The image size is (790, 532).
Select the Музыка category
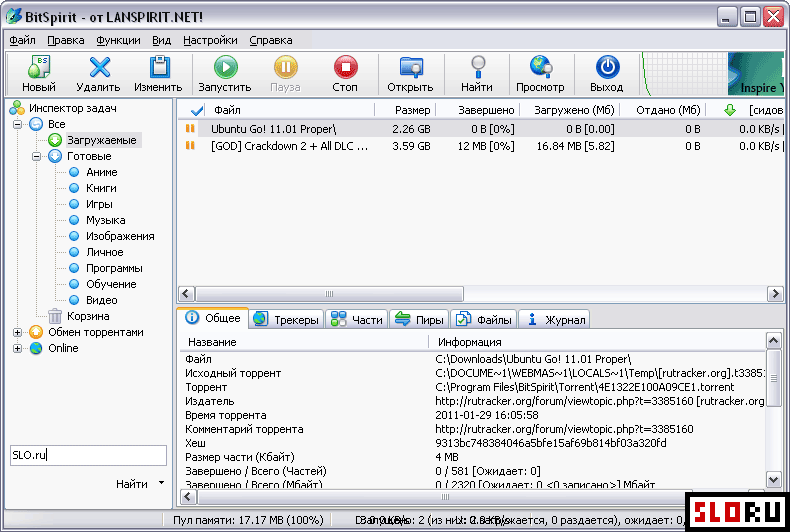[105, 220]
